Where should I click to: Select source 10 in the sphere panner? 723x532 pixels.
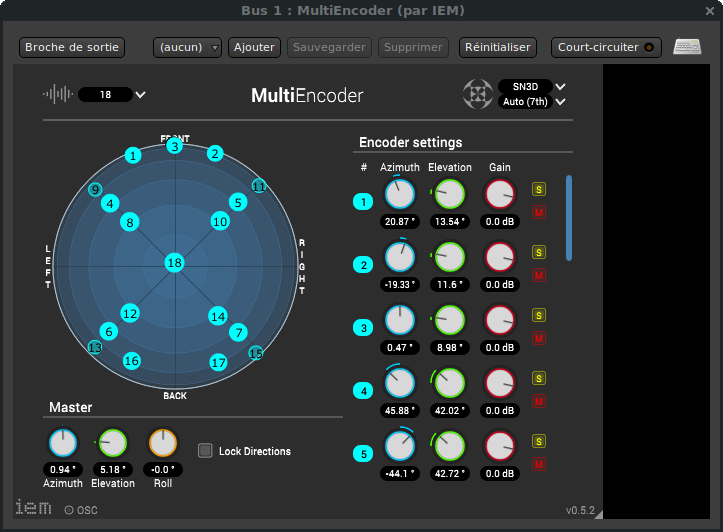click(x=220, y=222)
